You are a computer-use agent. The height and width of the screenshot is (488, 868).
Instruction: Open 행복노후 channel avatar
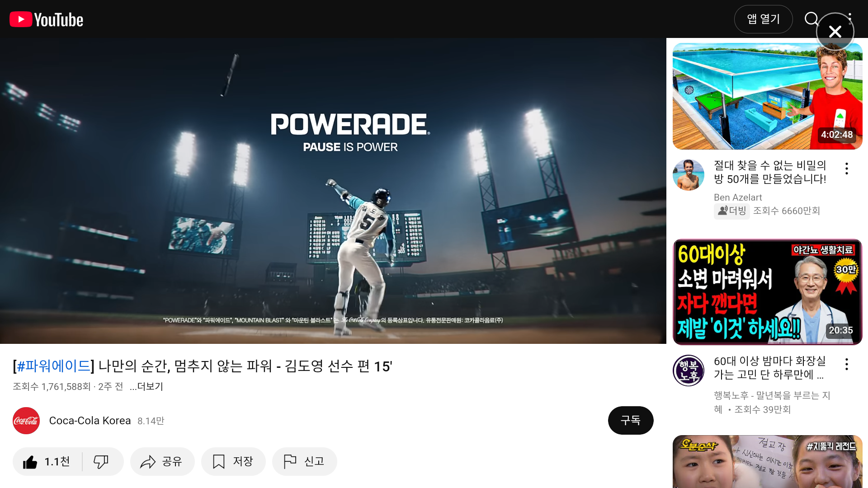point(689,371)
